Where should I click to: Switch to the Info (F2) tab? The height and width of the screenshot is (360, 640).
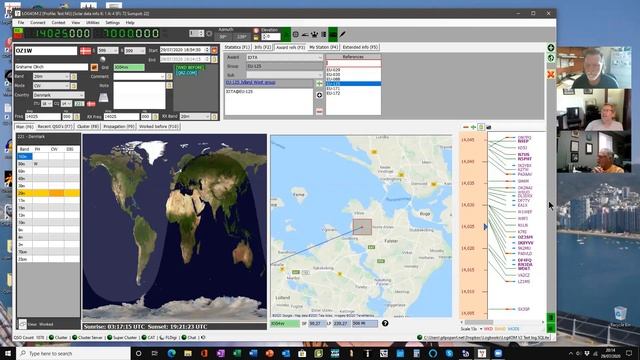point(262,47)
